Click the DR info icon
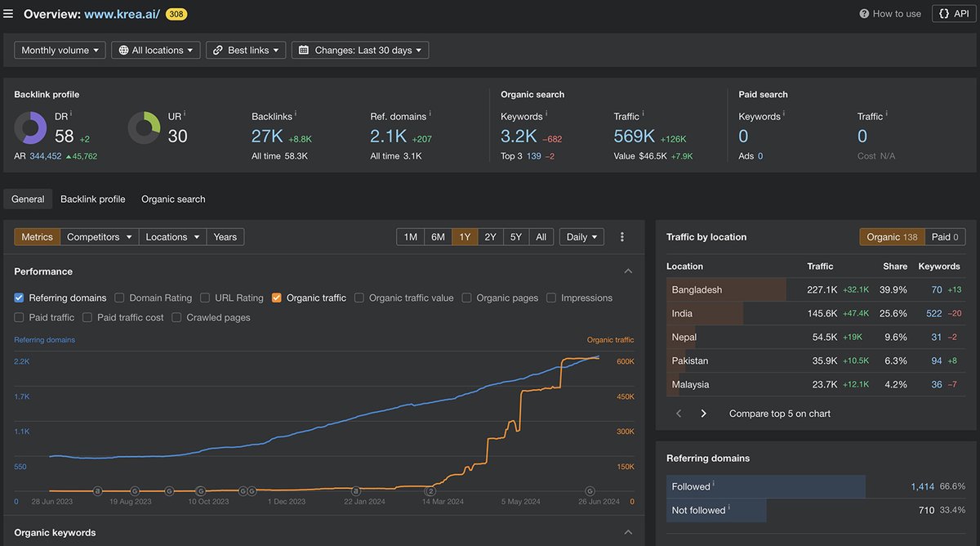The image size is (980, 546). pos(71,114)
